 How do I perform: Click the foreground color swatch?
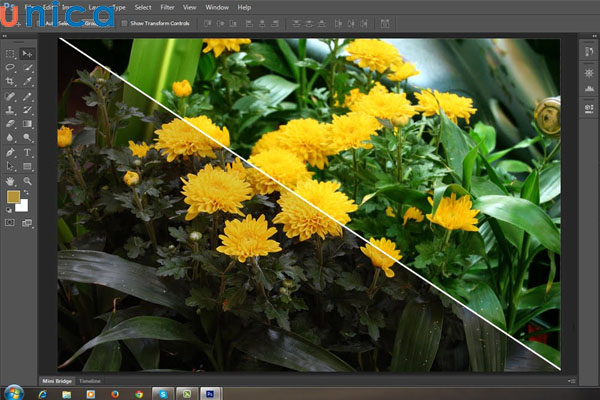[13, 198]
